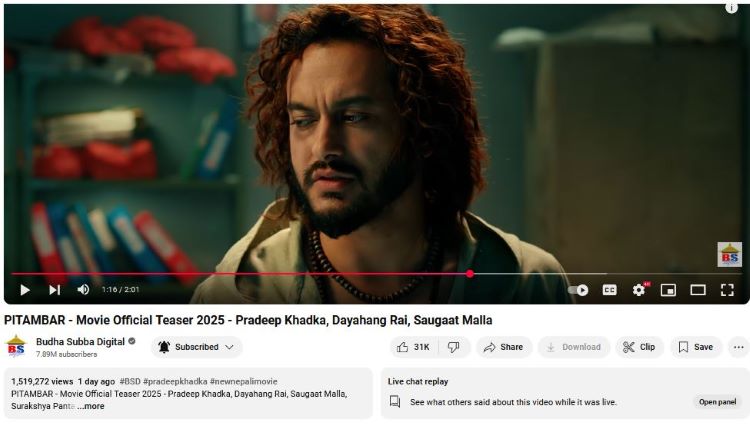Dislike this video
Viewport: 750px width, 433px height.
coord(454,347)
